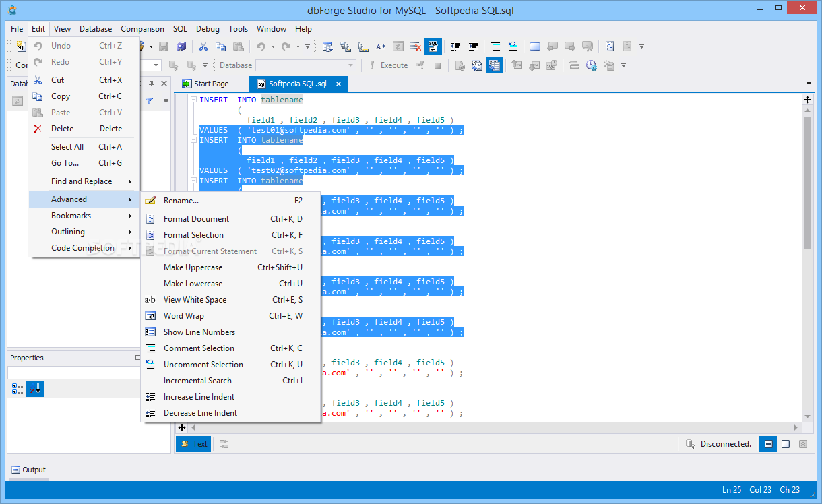Click Execute button in toolbar

tap(387, 65)
